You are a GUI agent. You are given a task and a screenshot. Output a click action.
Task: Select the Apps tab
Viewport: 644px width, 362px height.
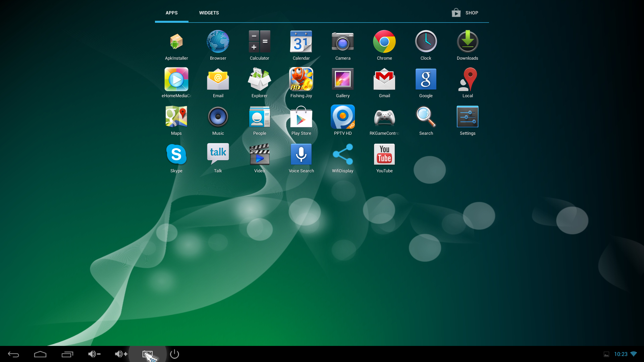pos(171,13)
